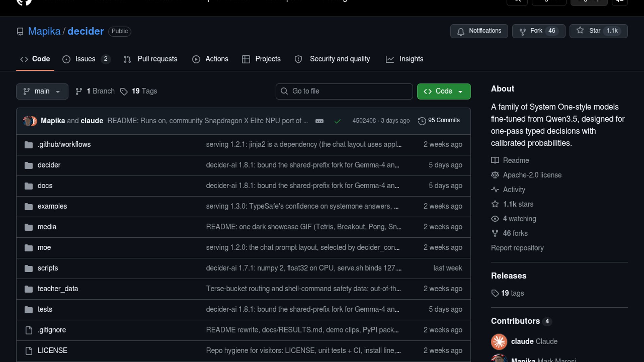Click the folder icon beside media
Viewport: 644px width, 362px height.
(29, 227)
